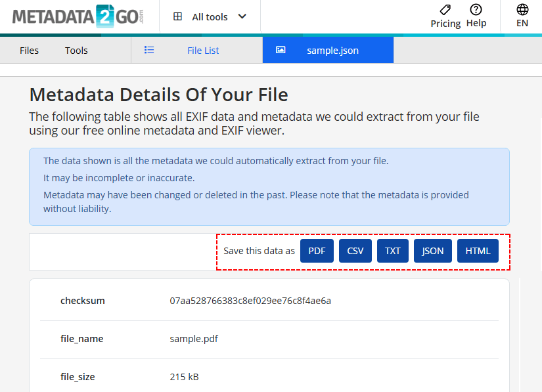Select the checksum value text
Viewport: 542px width, 392px height.
(250, 300)
